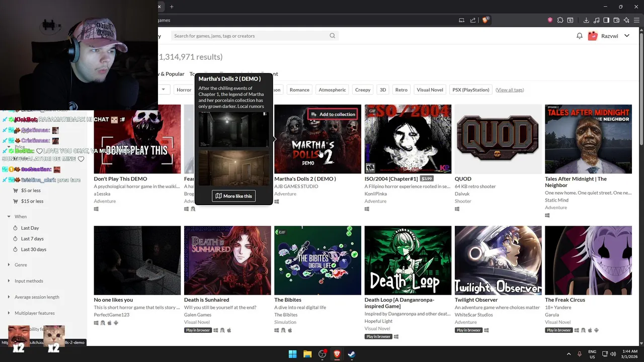The height and width of the screenshot is (362, 644).
Task: Open No one likes you title link
Action: point(113,300)
